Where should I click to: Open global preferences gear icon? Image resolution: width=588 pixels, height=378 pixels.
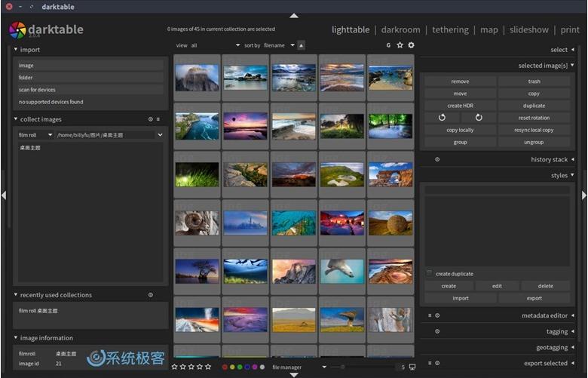pos(411,45)
